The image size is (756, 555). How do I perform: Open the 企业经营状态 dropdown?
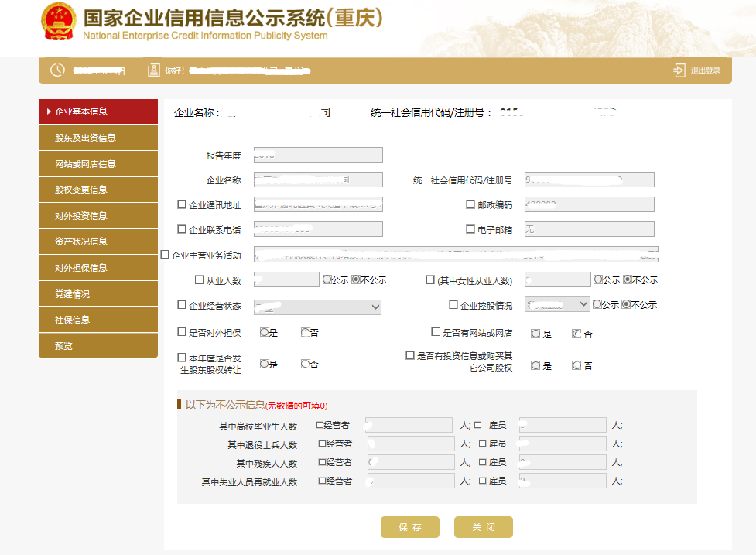[317, 307]
